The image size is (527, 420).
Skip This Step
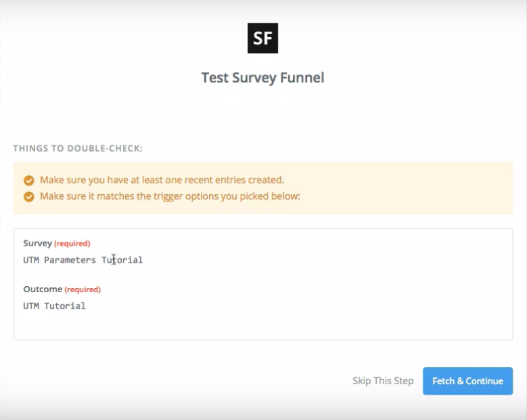tap(382, 381)
